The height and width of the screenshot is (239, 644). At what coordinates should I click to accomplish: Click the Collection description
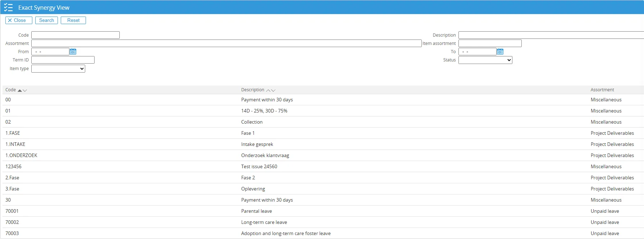coord(252,122)
